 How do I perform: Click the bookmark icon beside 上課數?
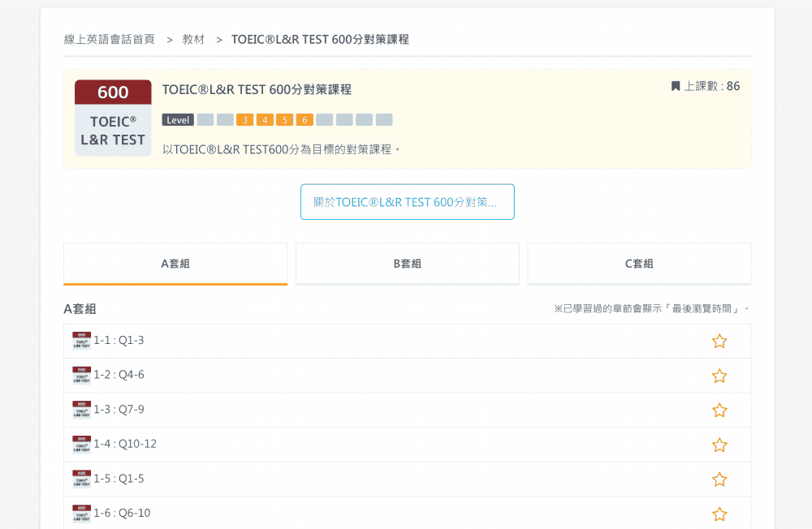point(676,86)
